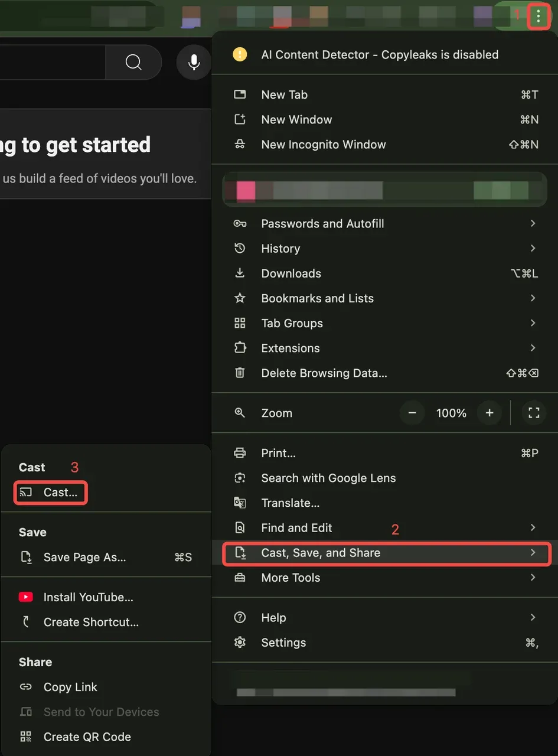Click the Settings gear icon
The image size is (558, 756).
[x=240, y=642]
